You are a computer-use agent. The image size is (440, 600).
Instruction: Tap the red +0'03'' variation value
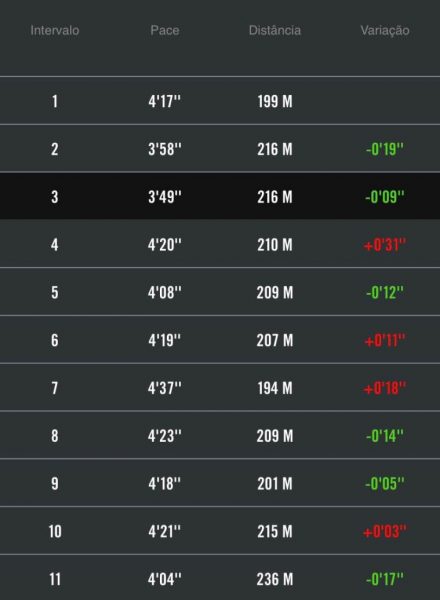pyautogui.click(x=385, y=532)
